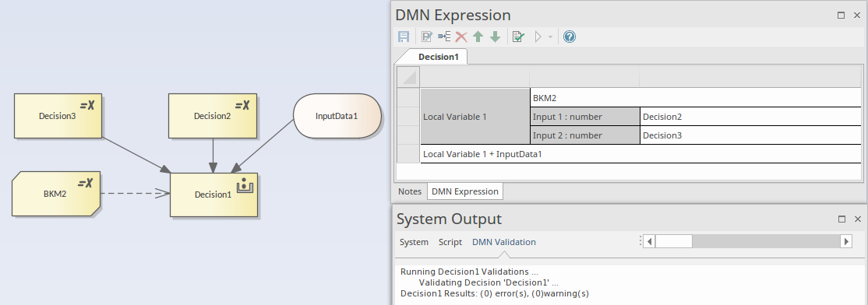Run validation with the checkmark document icon
This screenshot has width=868, height=305.
tap(518, 37)
